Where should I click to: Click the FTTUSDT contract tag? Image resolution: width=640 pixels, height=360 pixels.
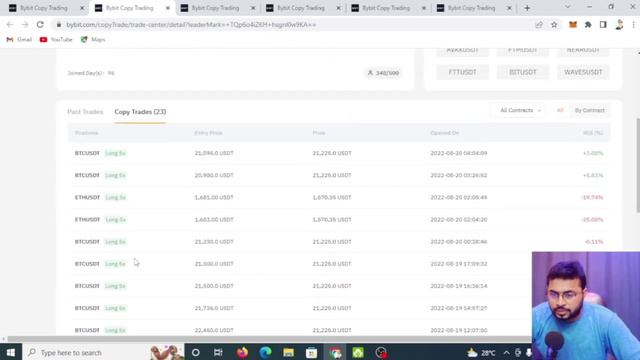click(462, 72)
